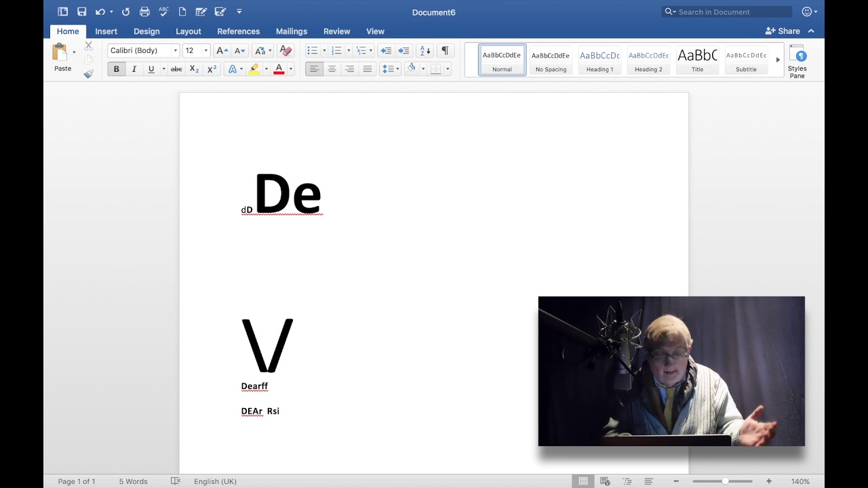Click the 140% zoom level
The width and height of the screenshot is (868, 488).
pyautogui.click(x=800, y=481)
